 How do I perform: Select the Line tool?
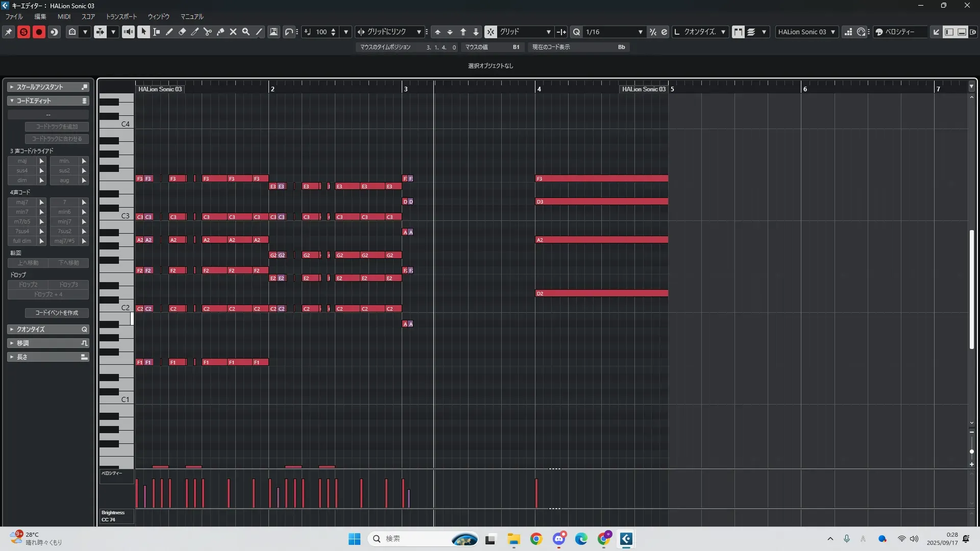point(259,32)
